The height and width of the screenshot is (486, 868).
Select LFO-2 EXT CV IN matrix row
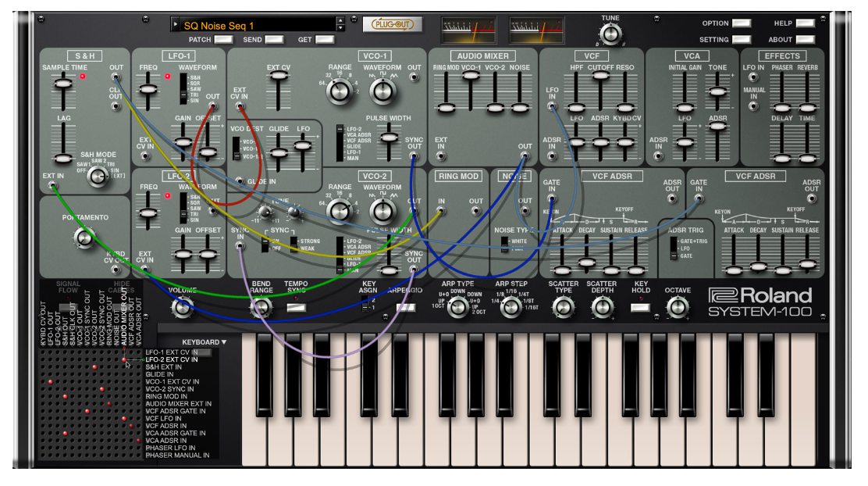coord(172,359)
